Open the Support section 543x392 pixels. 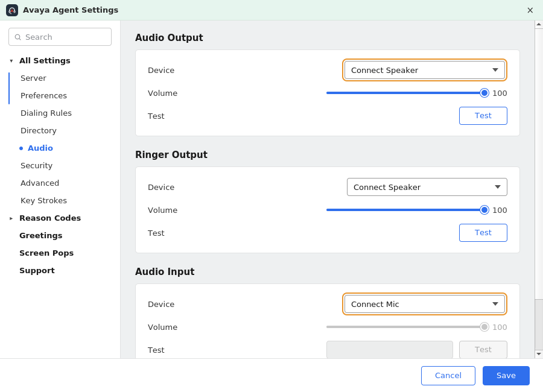click(x=37, y=270)
